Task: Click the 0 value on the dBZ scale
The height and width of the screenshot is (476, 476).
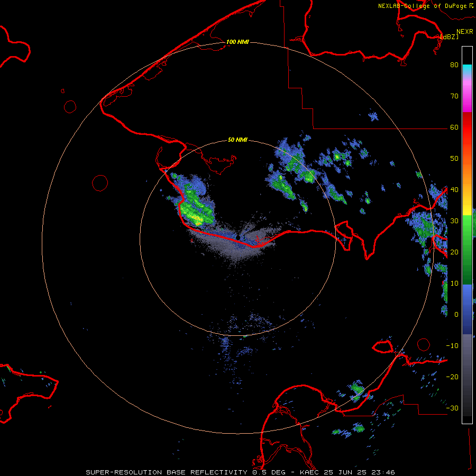Action: pyautogui.click(x=456, y=315)
